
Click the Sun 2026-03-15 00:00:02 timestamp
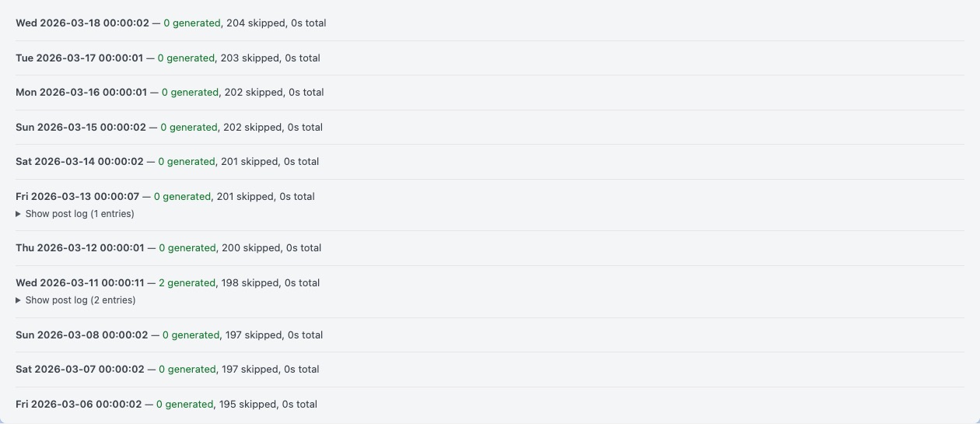81,128
